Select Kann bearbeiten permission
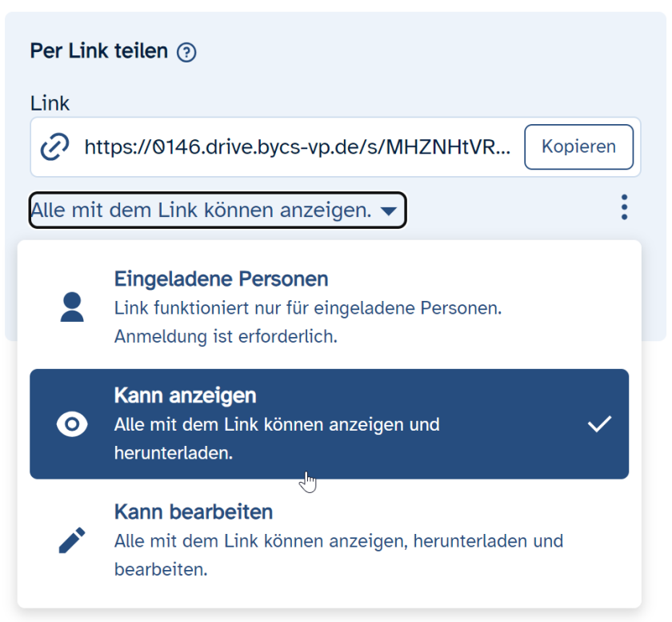This screenshot has width=672, height=622. (x=194, y=512)
